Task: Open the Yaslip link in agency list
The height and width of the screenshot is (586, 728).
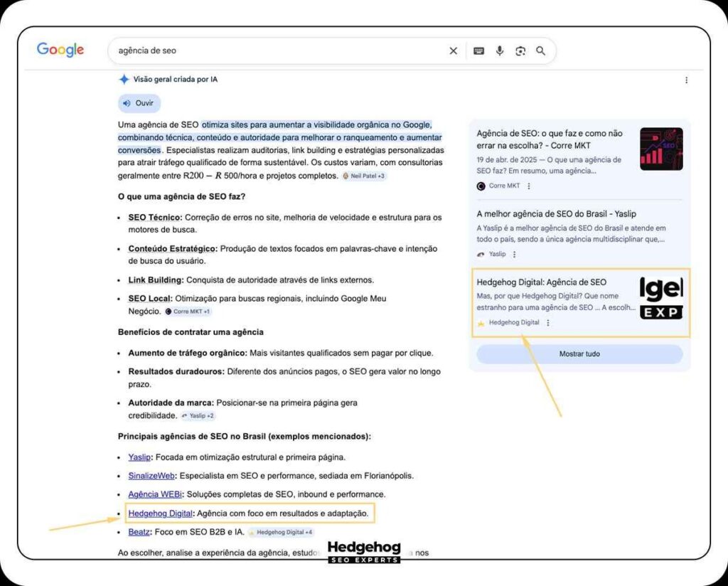Action: [139, 457]
